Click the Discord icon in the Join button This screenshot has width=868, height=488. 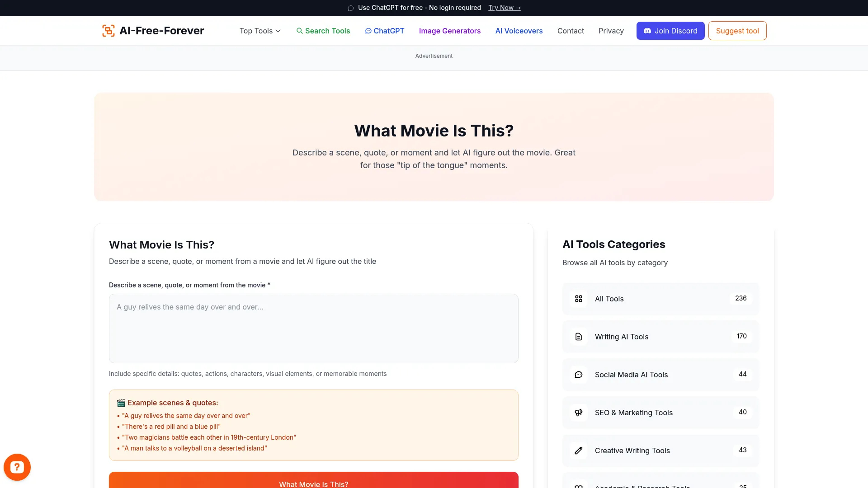click(x=647, y=31)
